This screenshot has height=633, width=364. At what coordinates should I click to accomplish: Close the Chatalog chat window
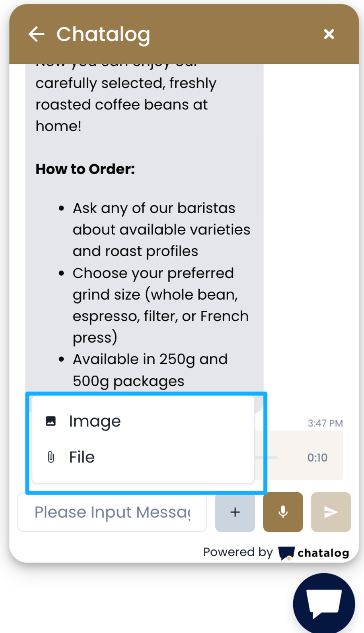coord(329,34)
